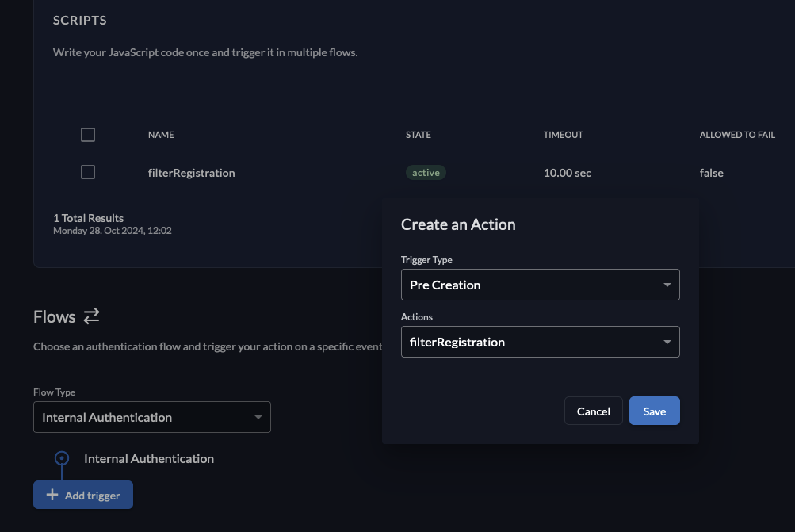Open the Actions dropdown showing filterRegistration
795x532 pixels.
click(540, 341)
